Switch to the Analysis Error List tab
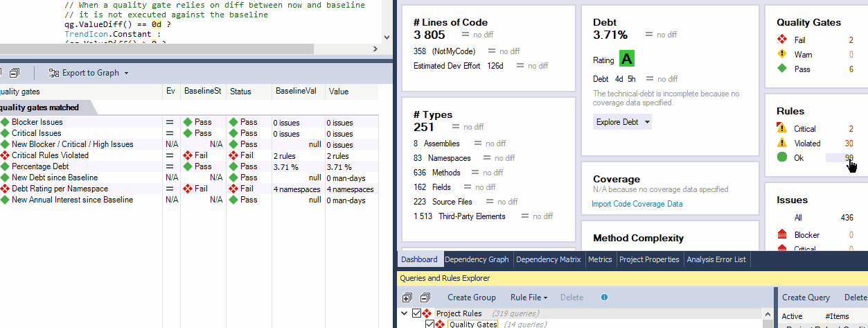 [716, 259]
